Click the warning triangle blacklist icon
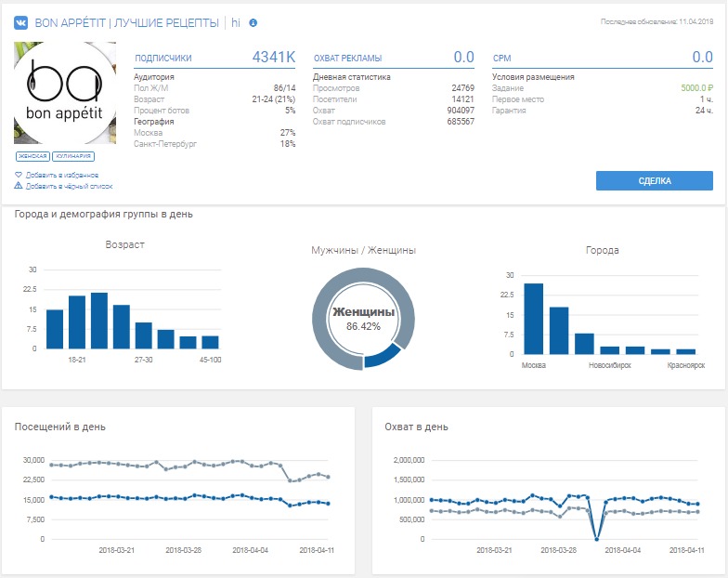Screen dimensions: 728x578 19,186
